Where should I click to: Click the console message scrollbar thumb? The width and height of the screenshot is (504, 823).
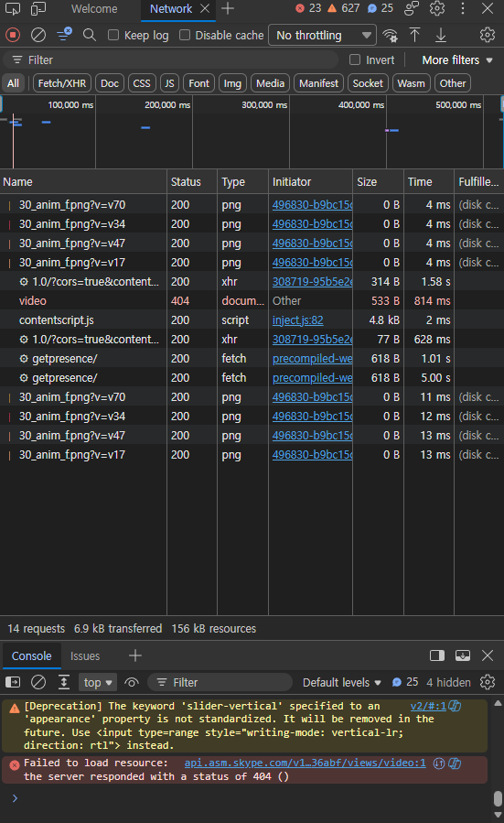click(498, 798)
